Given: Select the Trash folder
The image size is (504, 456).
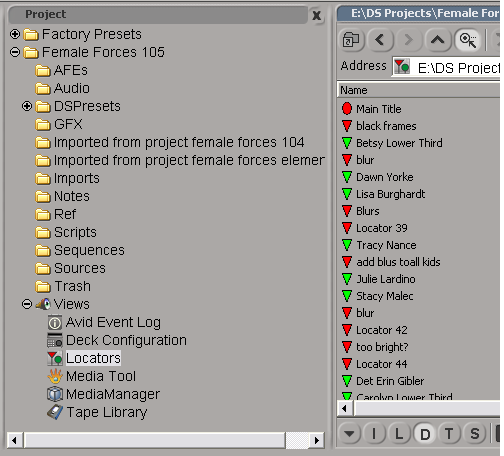Looking at the screenshot, I should pos(63,286).
